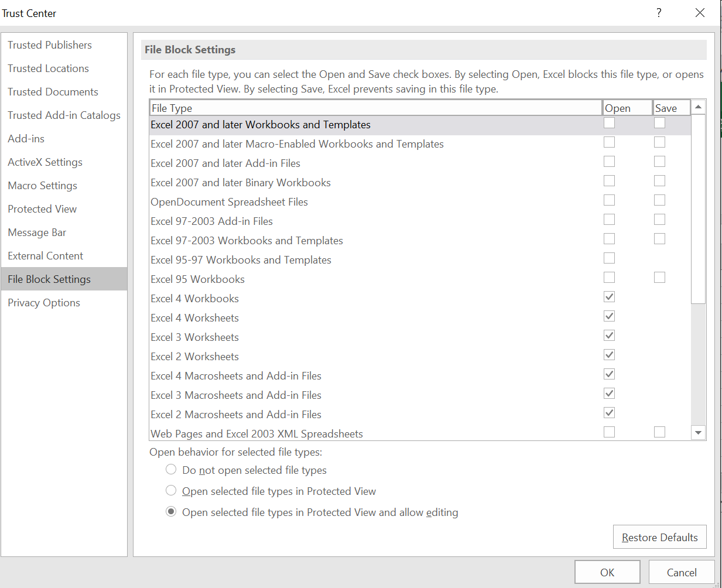Uncheck Open for Excel 4 Worksheets
Viewport: 722px width, 588px height.
[610, 316]
